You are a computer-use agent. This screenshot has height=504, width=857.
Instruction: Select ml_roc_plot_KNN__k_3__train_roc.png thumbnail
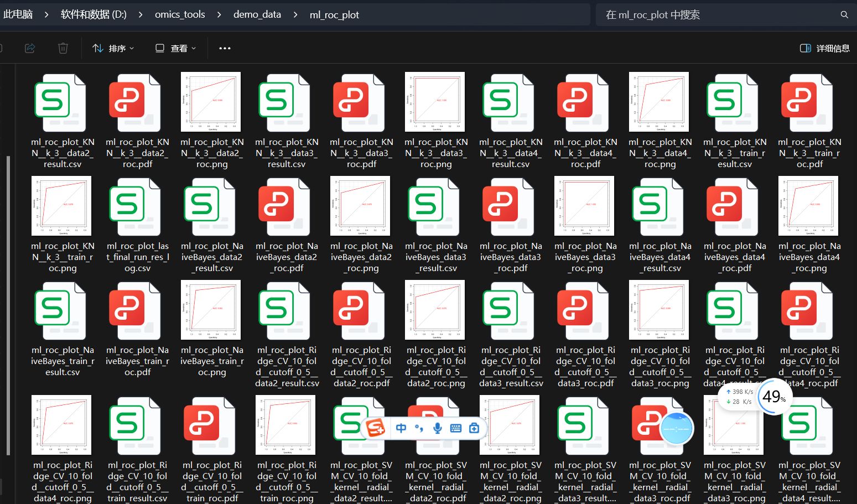coord(61,206)
